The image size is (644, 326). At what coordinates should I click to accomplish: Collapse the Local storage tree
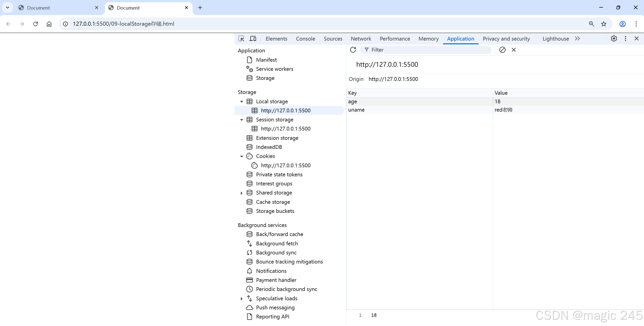tap(242, 102)
